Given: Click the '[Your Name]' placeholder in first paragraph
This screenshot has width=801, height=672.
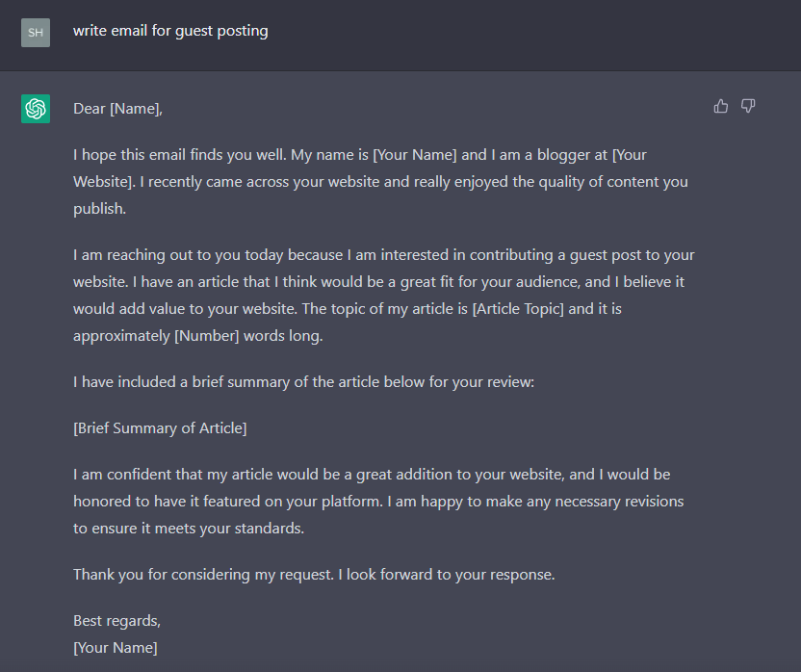Looking at the screenshot, I should (x=415, y=155).
